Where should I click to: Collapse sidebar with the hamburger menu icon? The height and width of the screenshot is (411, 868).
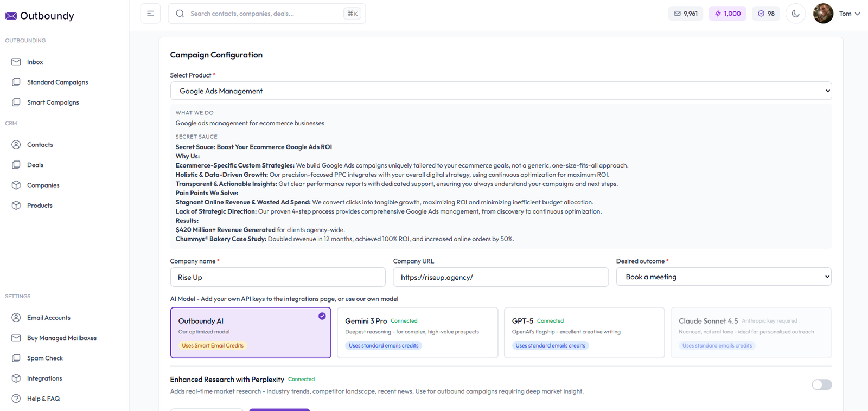pos(150,14)
